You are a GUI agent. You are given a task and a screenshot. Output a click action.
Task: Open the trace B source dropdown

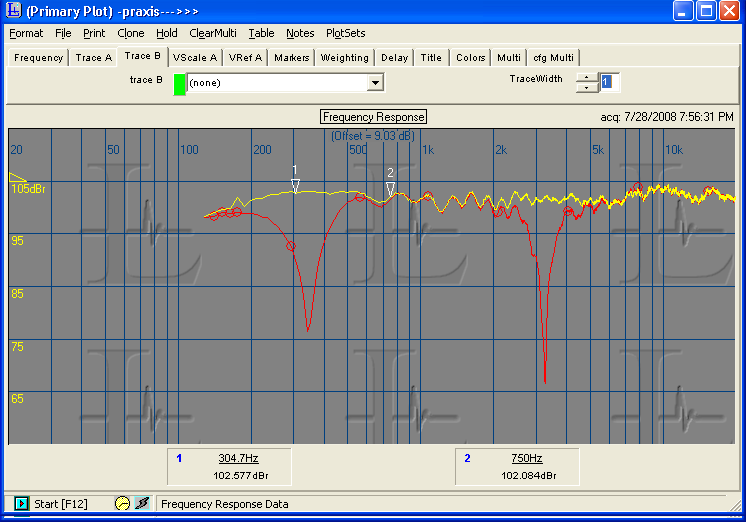(376, 83)
